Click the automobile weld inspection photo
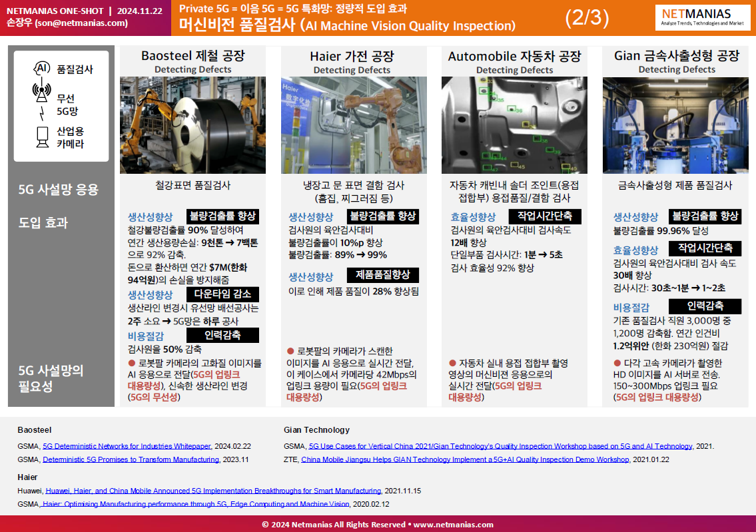The height and width of the screenshot is (532, 756). coord(514,125)
